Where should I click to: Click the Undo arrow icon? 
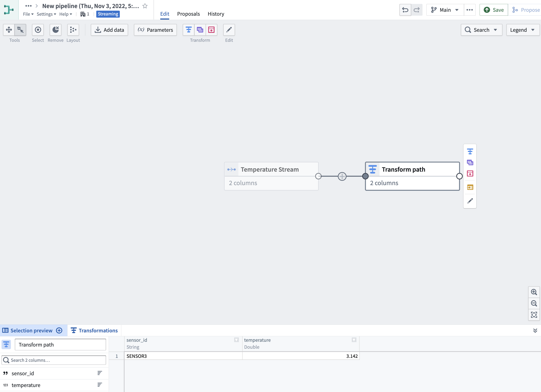pos(405,10)
